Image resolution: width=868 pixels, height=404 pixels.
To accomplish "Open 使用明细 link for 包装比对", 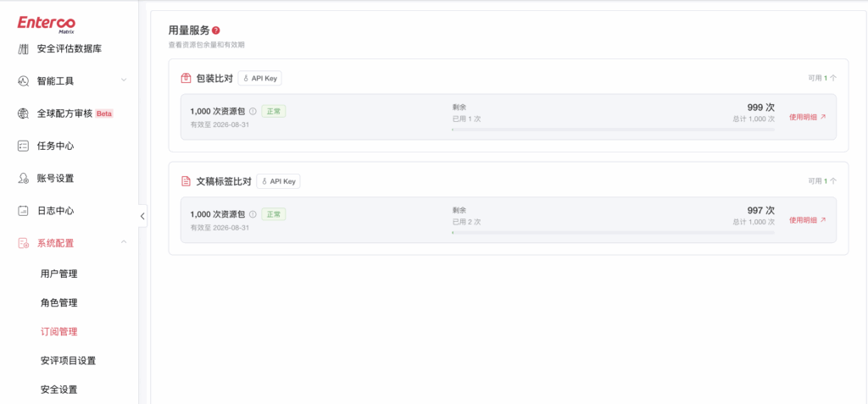I will point(808,117).
